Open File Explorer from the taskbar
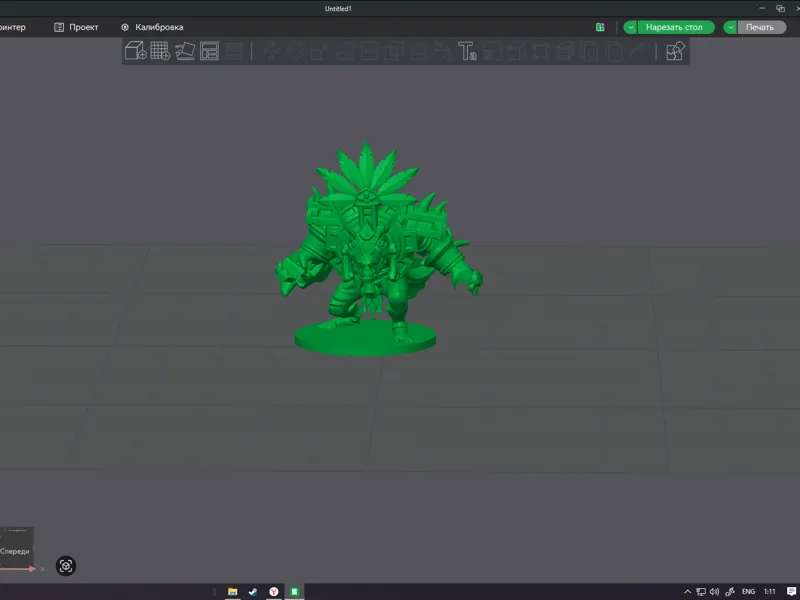The image size is (800, 600). [233, 591]
